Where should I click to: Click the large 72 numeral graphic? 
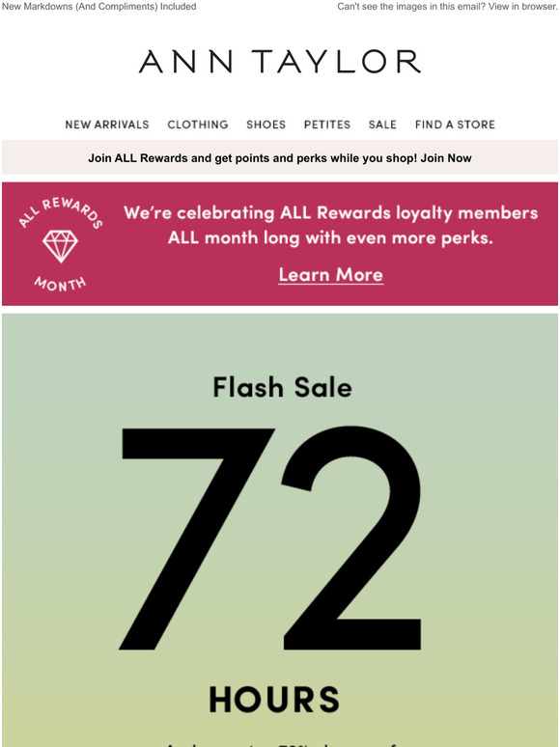[270, 539]
